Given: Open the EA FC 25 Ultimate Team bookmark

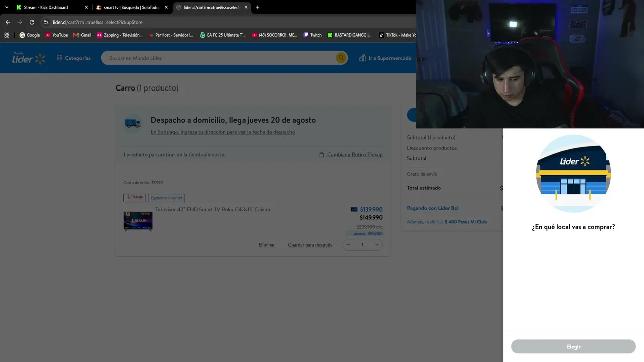Looking at the screenshot, I should 223,35.
